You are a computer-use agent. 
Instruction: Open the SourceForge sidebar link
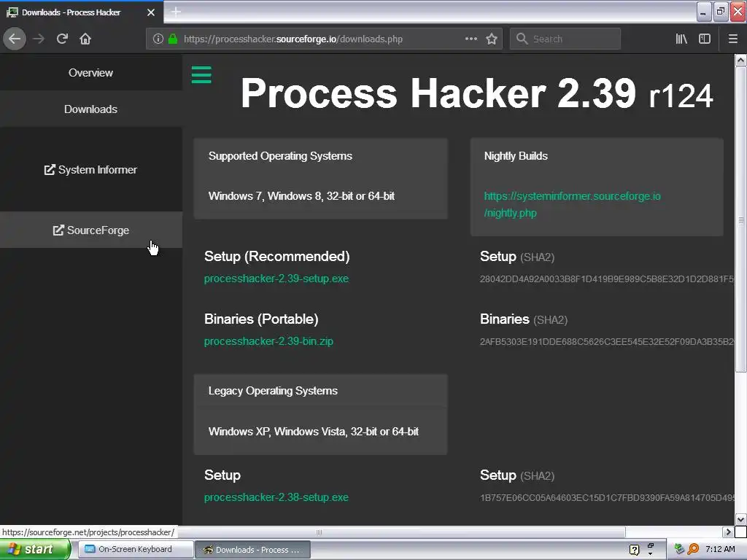[x=90, y=230]
